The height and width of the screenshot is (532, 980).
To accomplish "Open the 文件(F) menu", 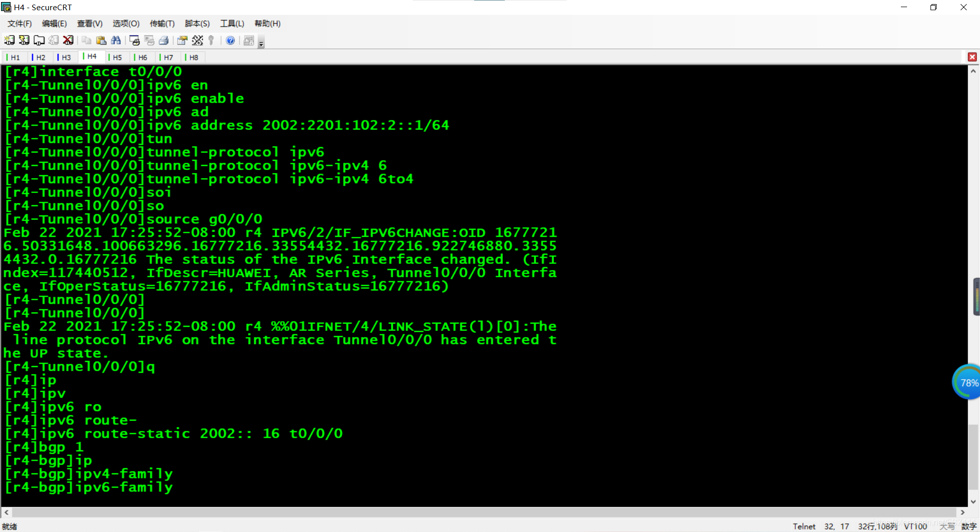I will (19, 23).
